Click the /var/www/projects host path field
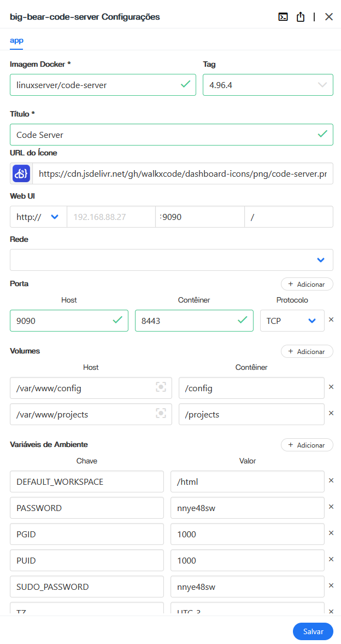341x644 pixels. click(x=91, y=414)
